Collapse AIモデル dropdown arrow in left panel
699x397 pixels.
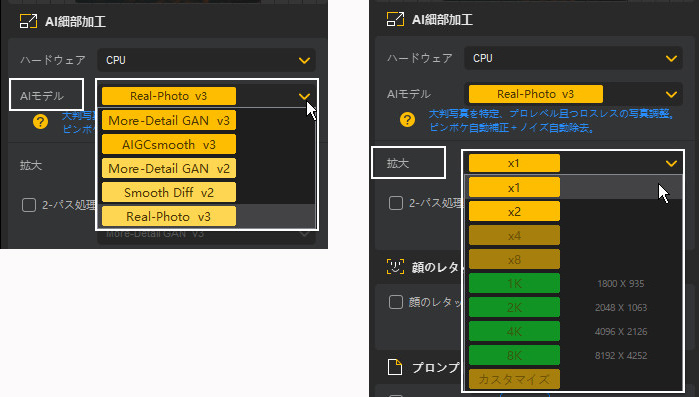pos(304,96)
